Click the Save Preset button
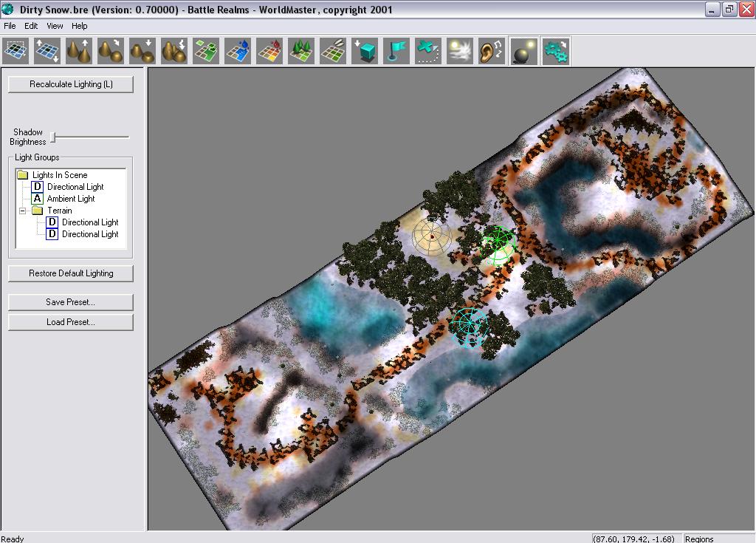Screen dimensions: 756x543 pyautogui.click(x=71, y=302)
